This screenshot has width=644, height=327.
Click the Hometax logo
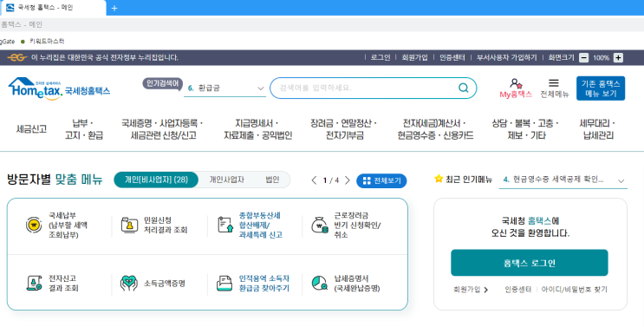point(59,88)
